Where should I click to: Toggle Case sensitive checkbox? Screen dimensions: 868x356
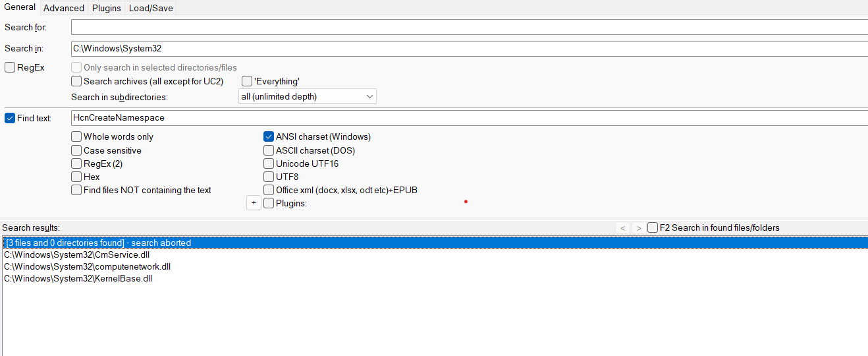(x=76, y=150)
